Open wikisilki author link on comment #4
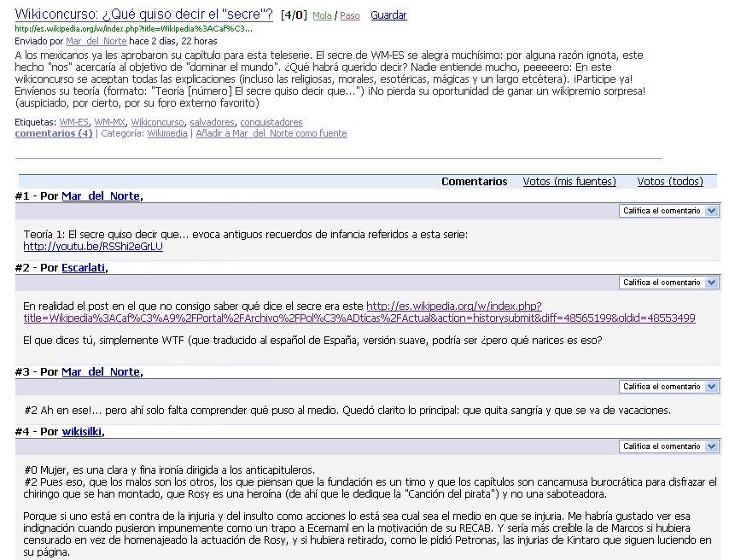This screenshot has height=560, width=735. [82, 432]
